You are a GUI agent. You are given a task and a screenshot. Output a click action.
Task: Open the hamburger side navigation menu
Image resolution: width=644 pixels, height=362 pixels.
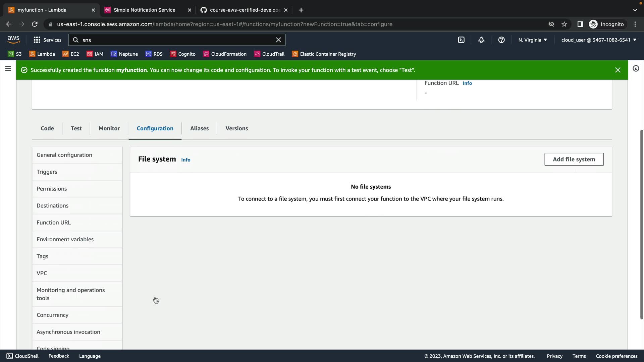tap(8, 69)
